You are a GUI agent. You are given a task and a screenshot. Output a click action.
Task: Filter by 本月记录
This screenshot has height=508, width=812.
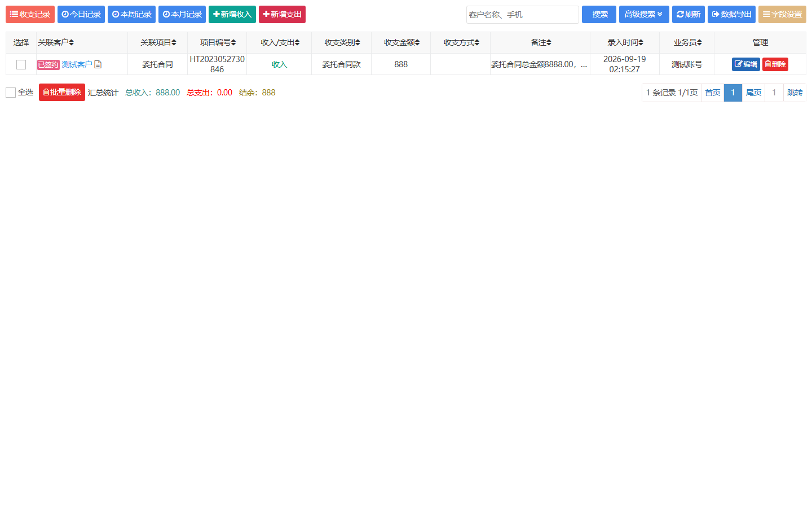182,14
